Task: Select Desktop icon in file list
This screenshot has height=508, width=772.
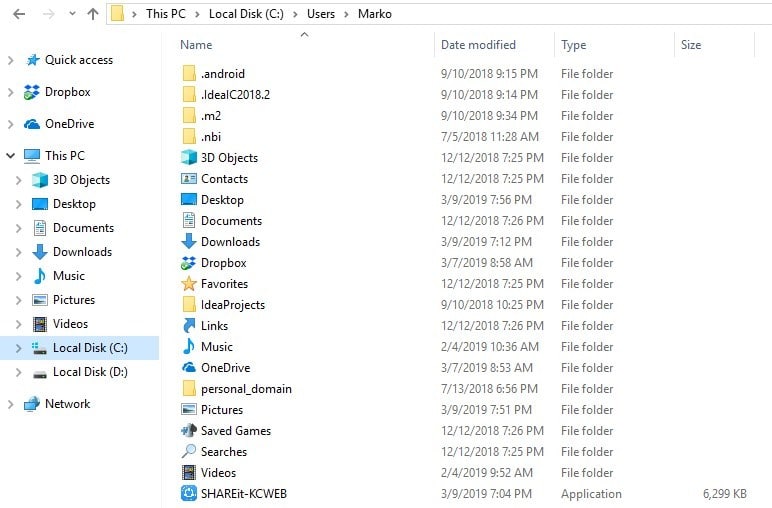Action: pyautogui.click(x=189, y=199)
